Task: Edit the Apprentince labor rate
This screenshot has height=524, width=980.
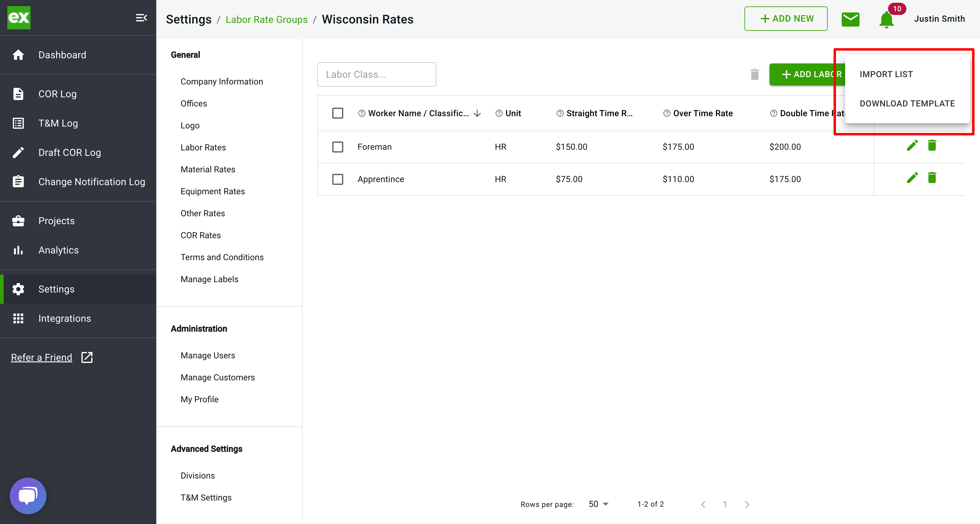Action: click(912, 178)
